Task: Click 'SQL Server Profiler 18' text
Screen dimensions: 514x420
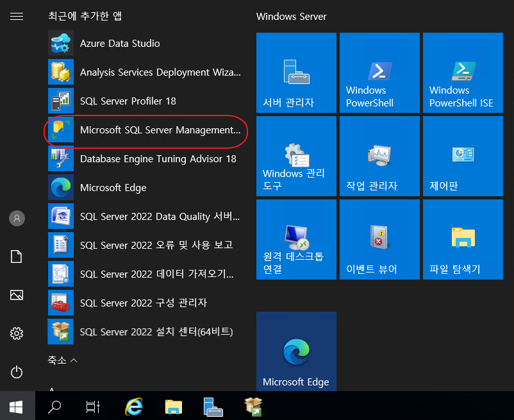Action: (x=128, y=101)
